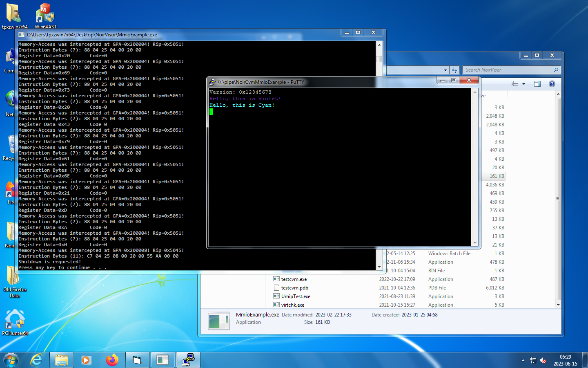Open the Win64AST desktop shortcut

coord(45,16)
